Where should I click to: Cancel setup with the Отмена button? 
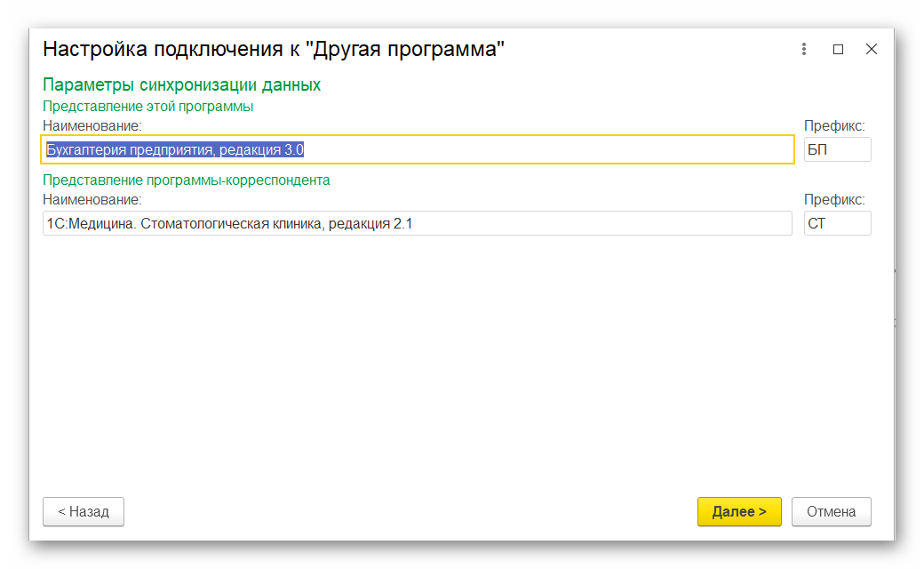[x=831, y=512]
